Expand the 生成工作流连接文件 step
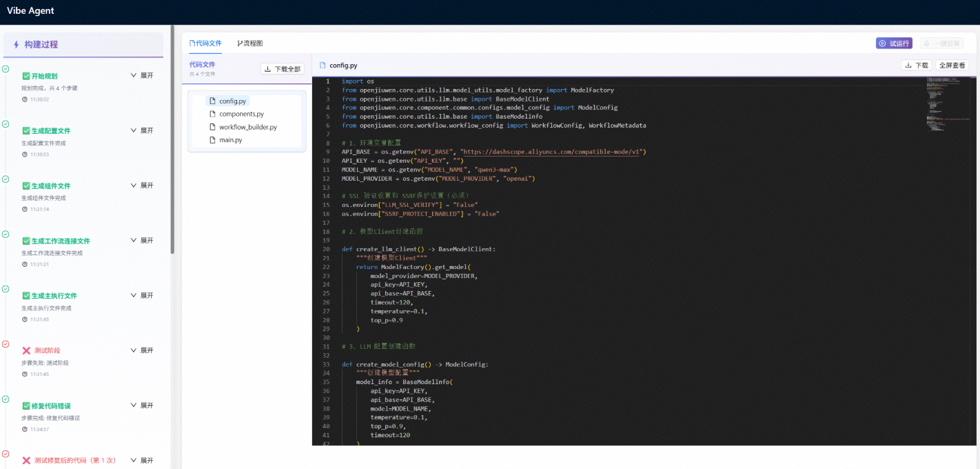 (142, 241)
